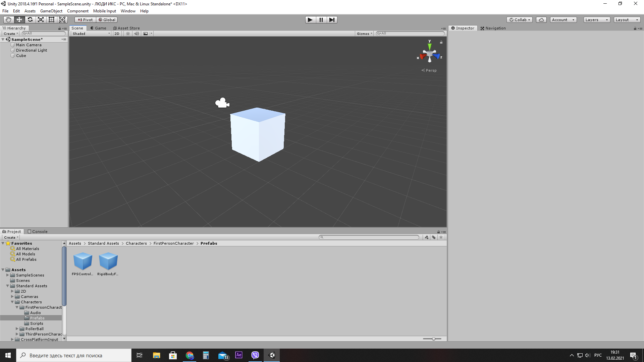This screenshot has height=362, width=644.
Task: Click the Pause button
Action: click(321, 20)
